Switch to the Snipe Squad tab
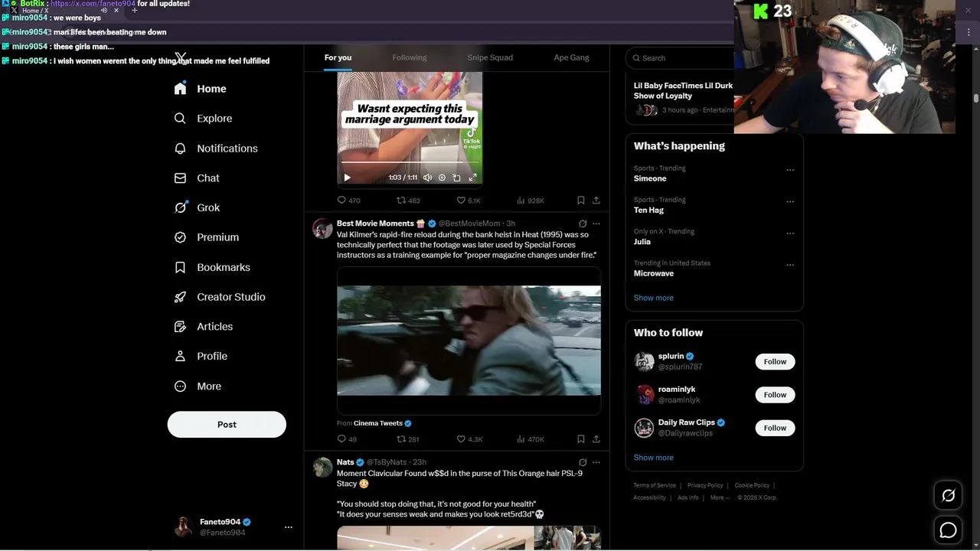Viewport: 980px width, 551px height. click(490, 57)
